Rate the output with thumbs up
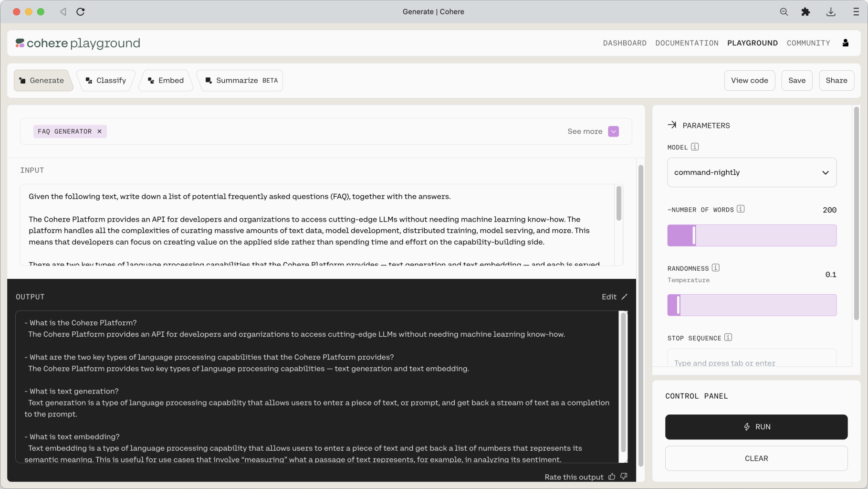Image resolution: width=868 pixels, height=489 pixels. click(612, 477)
